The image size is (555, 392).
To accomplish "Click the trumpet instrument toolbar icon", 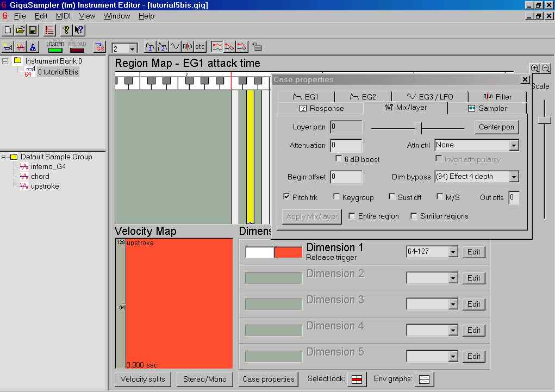I will point(8,47).
